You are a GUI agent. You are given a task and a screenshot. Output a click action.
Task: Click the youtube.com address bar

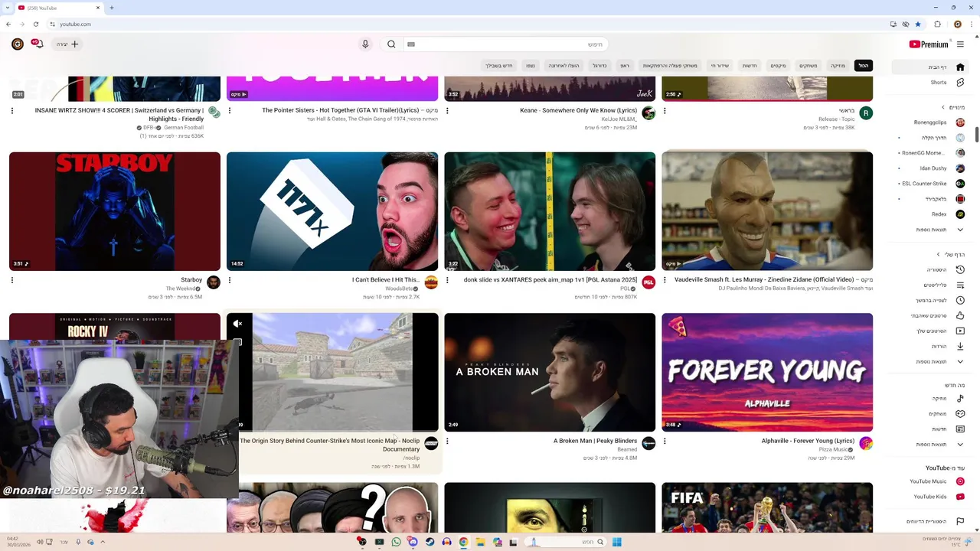[x=459, y=24]
